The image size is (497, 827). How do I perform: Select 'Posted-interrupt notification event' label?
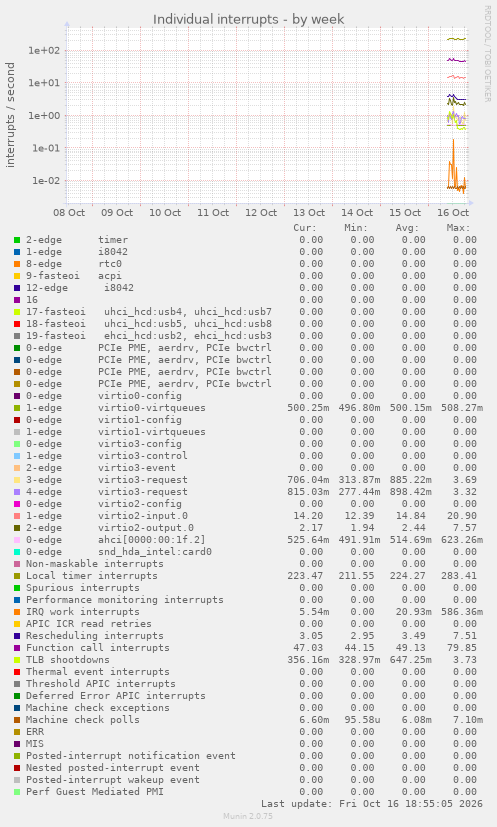[131, 756]
